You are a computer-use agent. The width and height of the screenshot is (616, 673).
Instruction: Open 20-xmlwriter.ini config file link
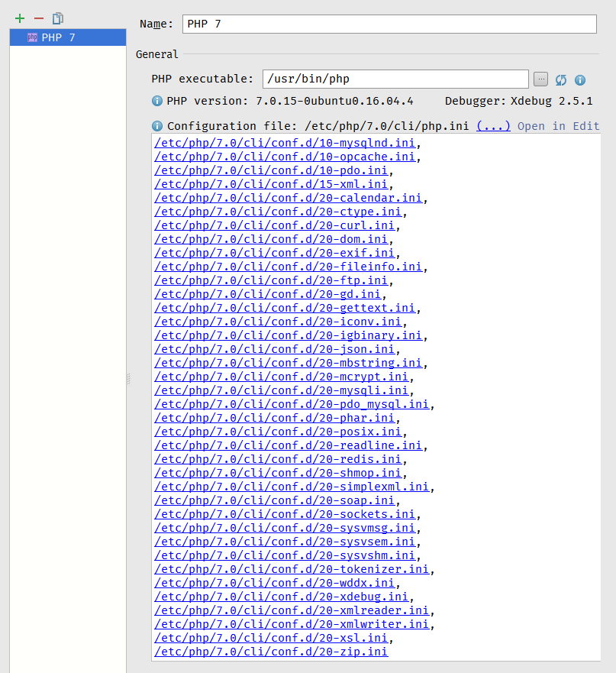[x=292, y=623]
